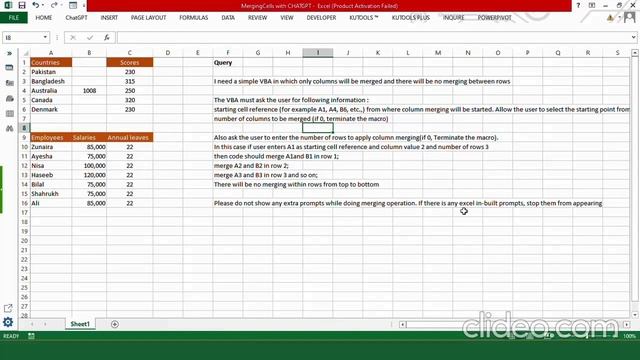Select the Countries header cell
This screenshot has height=360, width=640.
pyautogui.click(x=51, y=62)
